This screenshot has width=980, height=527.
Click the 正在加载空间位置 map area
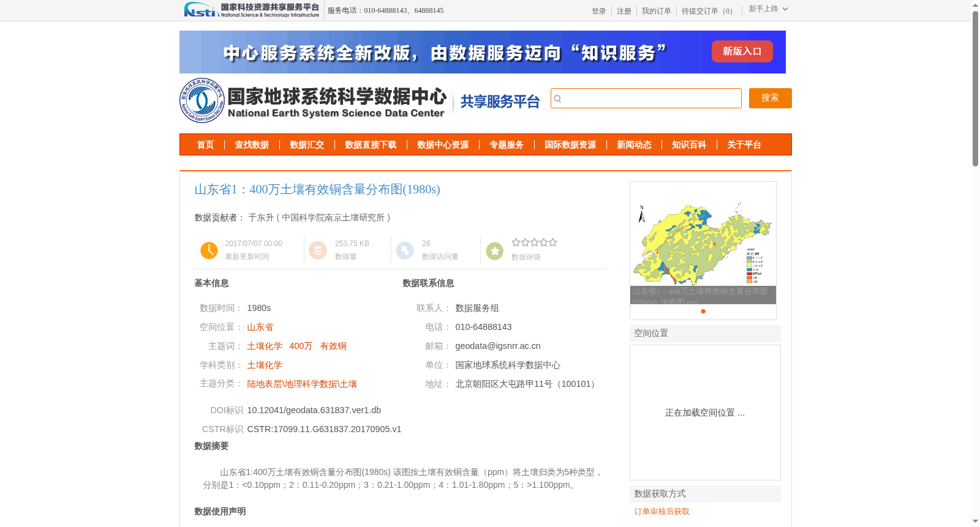click(705, 413)
